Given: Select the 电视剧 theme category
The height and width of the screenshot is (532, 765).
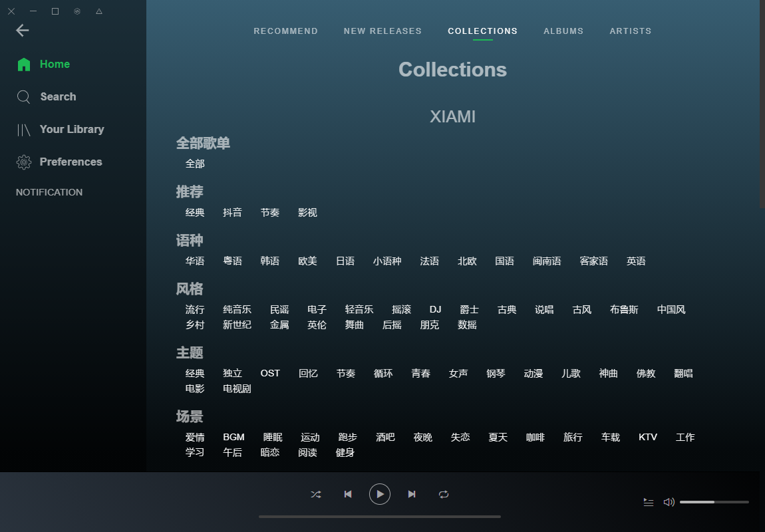Looking at the screenshot, I should [237, 389].
